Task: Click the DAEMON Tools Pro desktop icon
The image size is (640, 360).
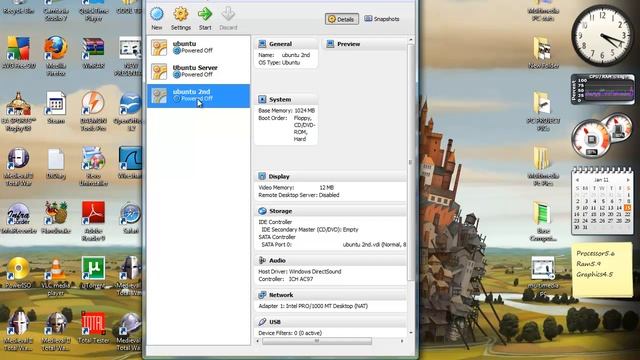Action: tap(93, 111)
